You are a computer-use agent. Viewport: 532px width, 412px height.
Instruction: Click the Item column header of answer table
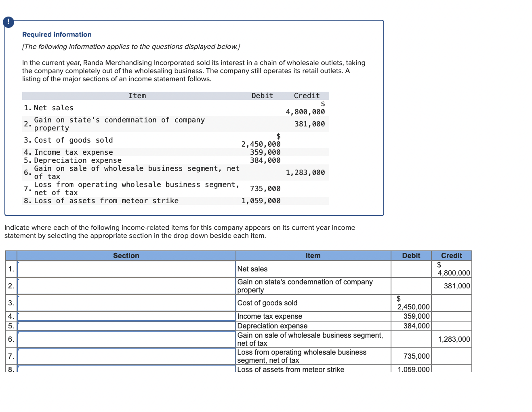[313, 256]
